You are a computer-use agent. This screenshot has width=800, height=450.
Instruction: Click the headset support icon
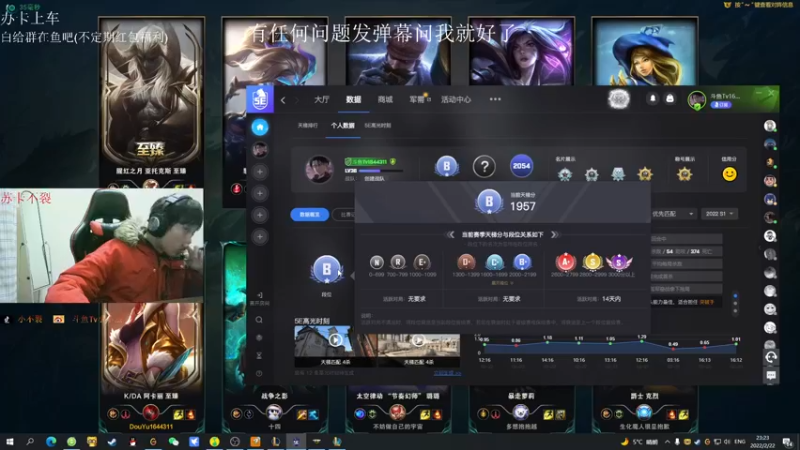point(771,358)
